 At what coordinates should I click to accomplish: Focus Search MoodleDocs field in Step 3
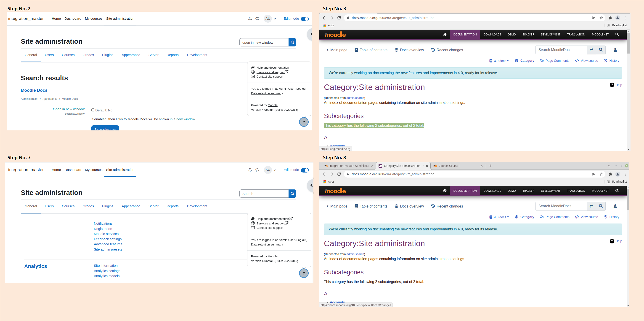[561, 50]
